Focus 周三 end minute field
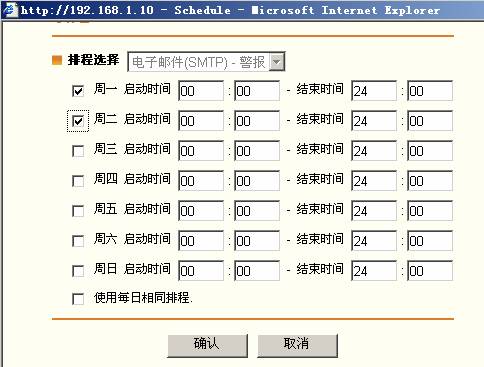 [430, 150]
